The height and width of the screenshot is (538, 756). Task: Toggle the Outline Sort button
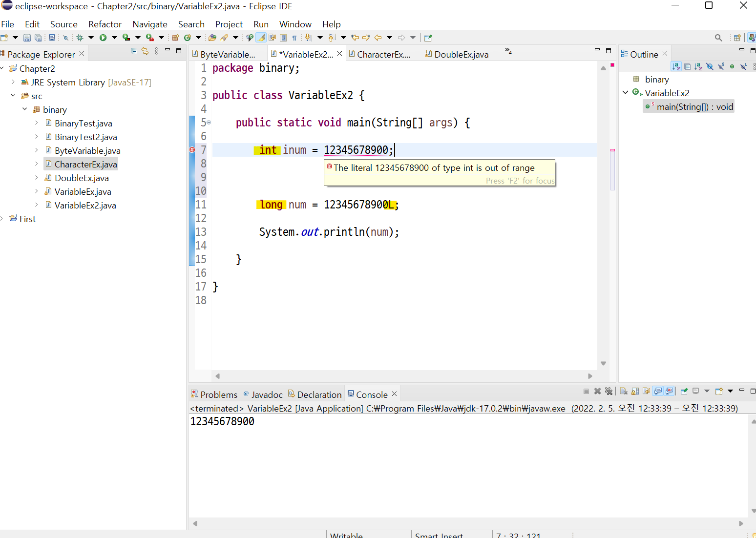pyautogui.click(x=676, y=66)
